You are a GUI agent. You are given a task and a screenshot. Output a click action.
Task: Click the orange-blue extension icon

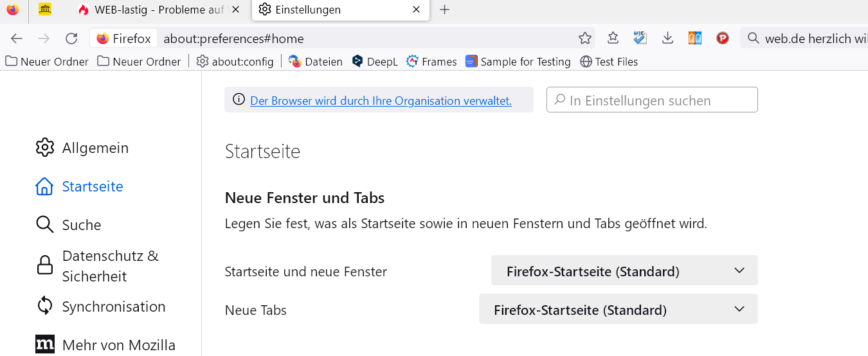click(694, 39)
